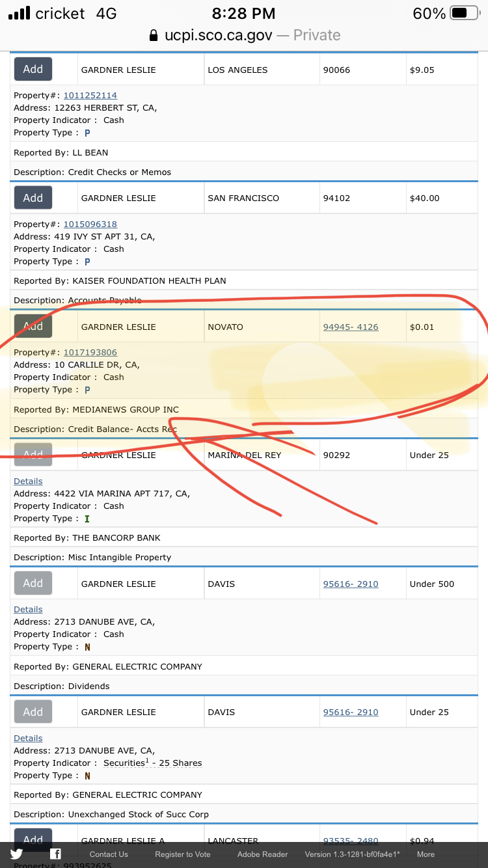This screenshot has width=488, height=868.
Task: Select Description: Unexchanged Stock of Succ Corp
Action: pos(111,815)
